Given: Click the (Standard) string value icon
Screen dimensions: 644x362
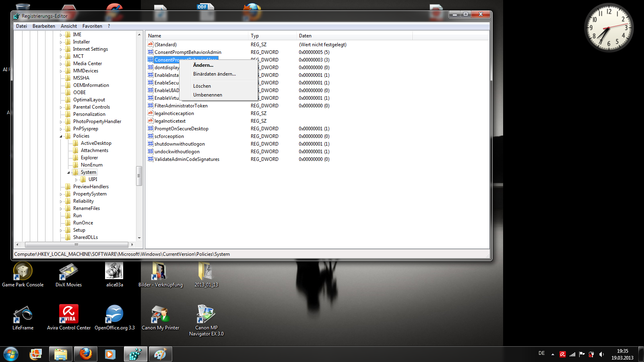Looking at the screenshot, I should pyautogui.click(x=151, y=44).
